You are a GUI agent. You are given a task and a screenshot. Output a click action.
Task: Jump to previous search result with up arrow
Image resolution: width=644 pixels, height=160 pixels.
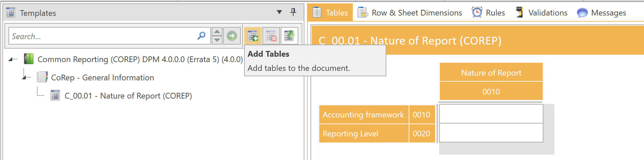click(217, 32)
